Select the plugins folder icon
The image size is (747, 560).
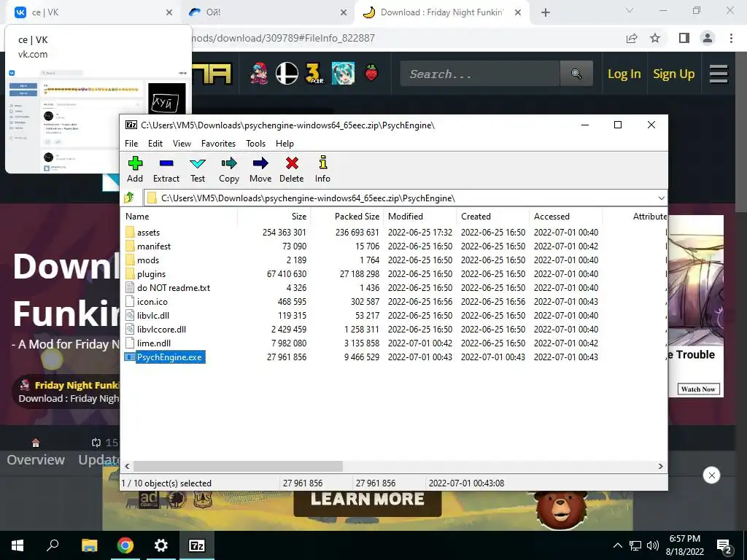point(130,274)
